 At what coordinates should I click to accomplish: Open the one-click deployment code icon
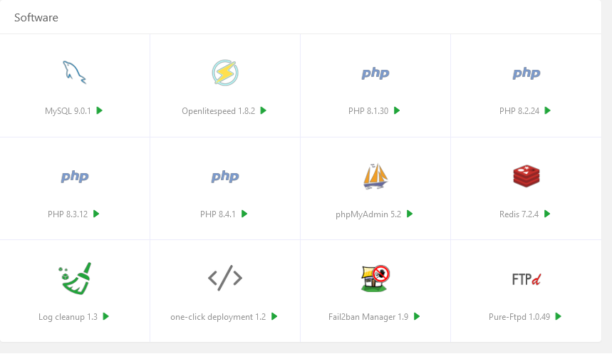tap(224, 279)
